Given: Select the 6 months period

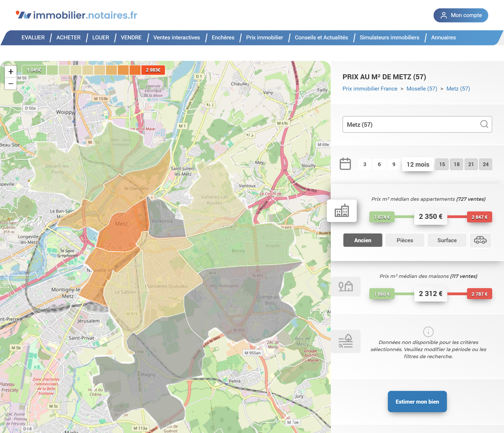Looking at the screenshot, I should pos(379,164).
